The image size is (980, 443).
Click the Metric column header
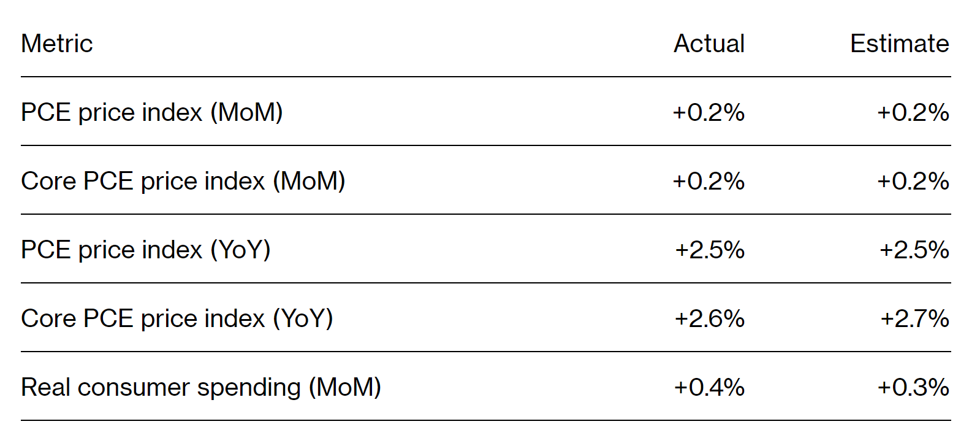57,44
